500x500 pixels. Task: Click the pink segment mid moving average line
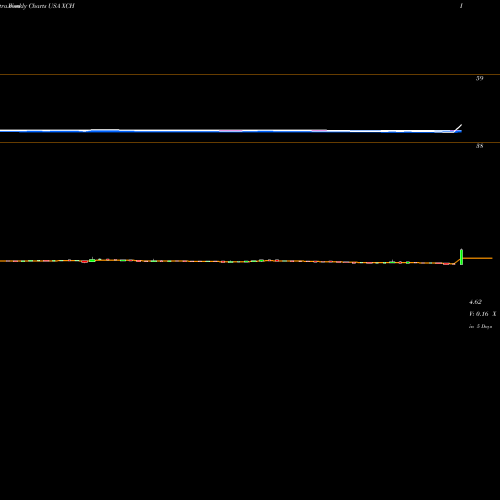pyautogui.click(x=231, y=131)
